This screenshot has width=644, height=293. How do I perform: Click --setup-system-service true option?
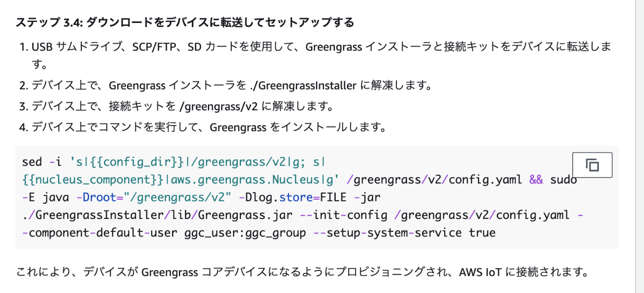(405, 233)
